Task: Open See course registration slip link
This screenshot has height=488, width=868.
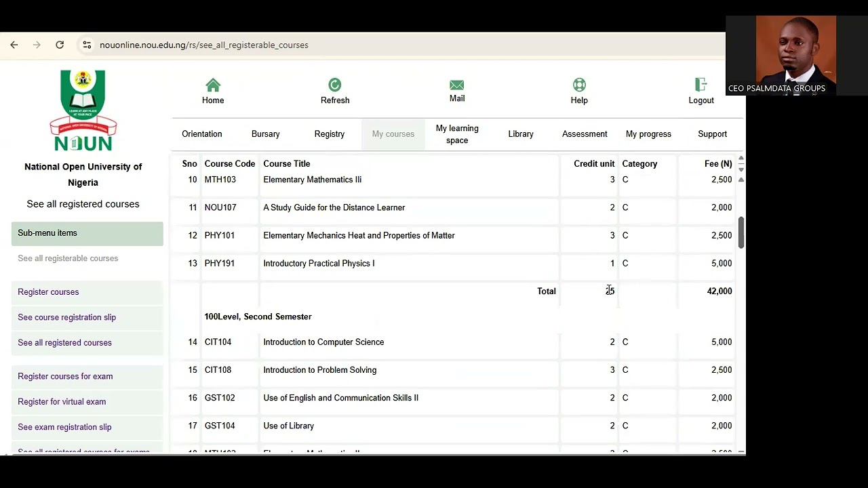Action: click(x=66, y=317)
